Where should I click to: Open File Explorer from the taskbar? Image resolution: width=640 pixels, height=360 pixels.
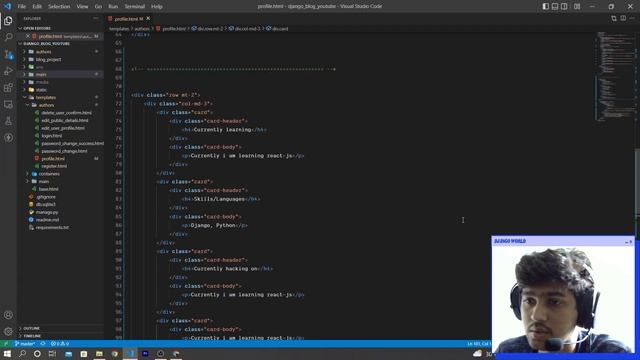[x=99, y=353]
